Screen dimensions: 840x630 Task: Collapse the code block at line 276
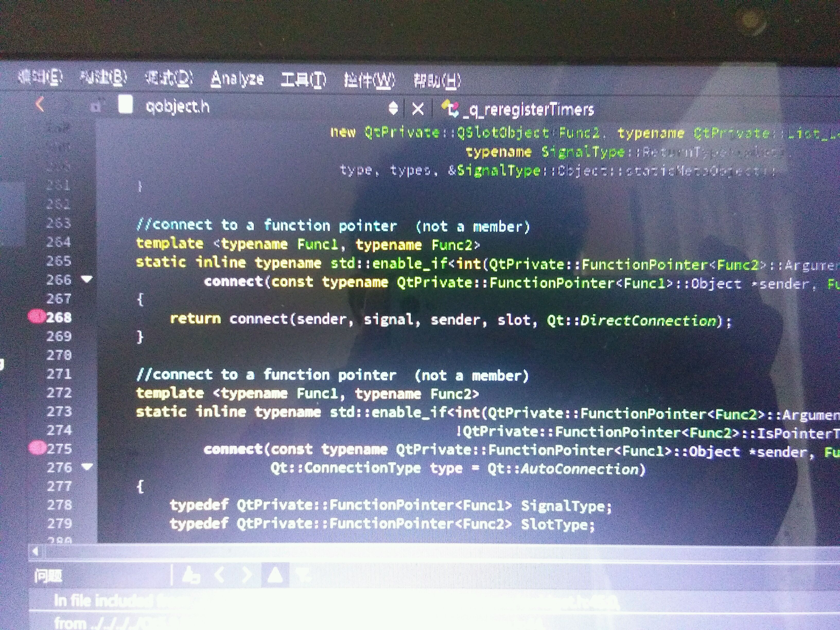coord(87,466)
